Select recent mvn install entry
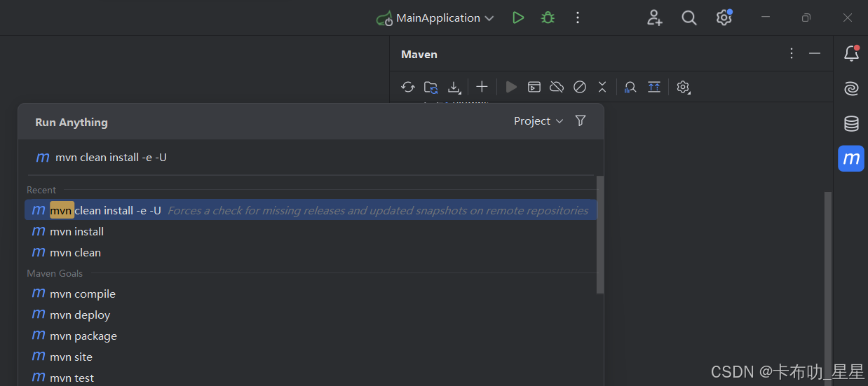The width and height of the screenshot is (868, 386). tap(311, 231)
